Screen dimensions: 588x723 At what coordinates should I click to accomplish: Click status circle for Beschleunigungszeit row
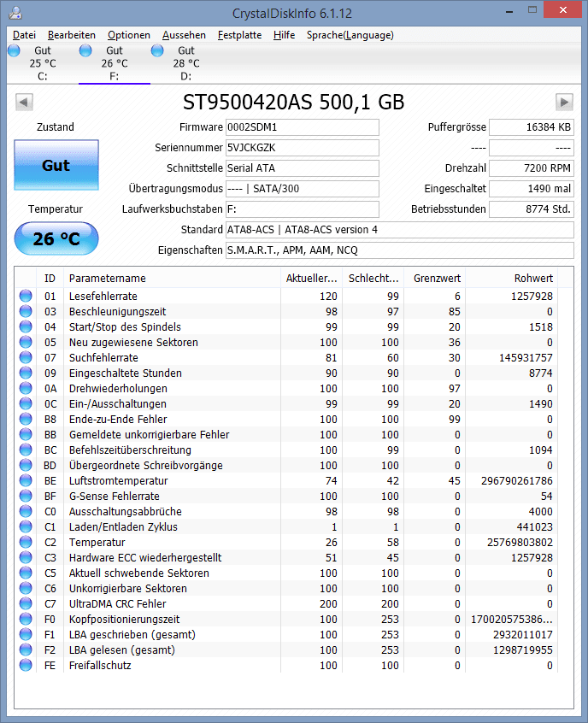26,311
